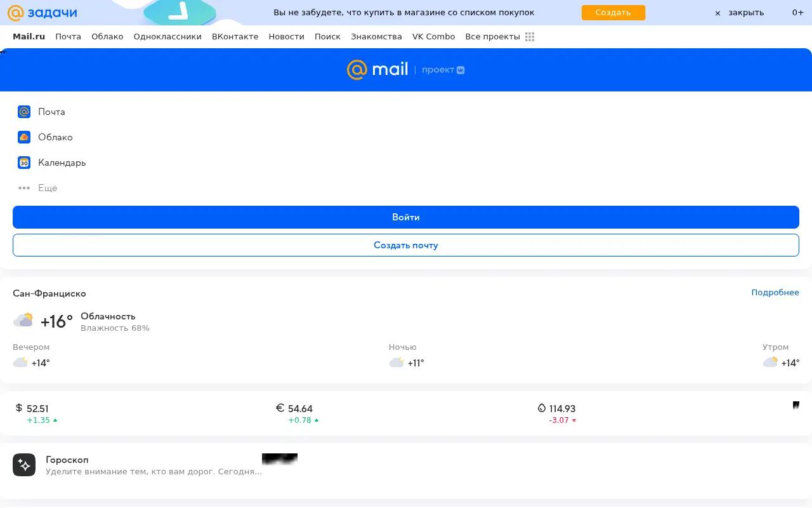Open VK Combo link
The image size is (812, 508).
[x=433, y=37]
